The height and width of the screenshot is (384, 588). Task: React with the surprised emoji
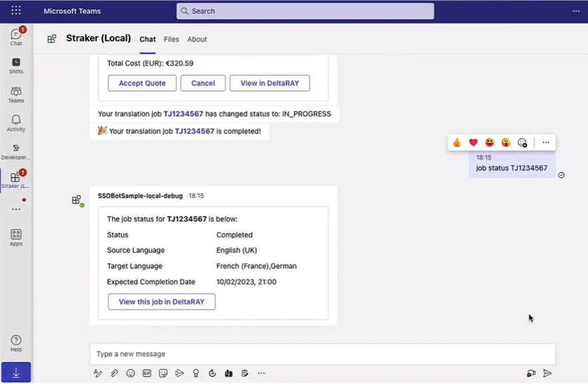click(x=506, y=143)
